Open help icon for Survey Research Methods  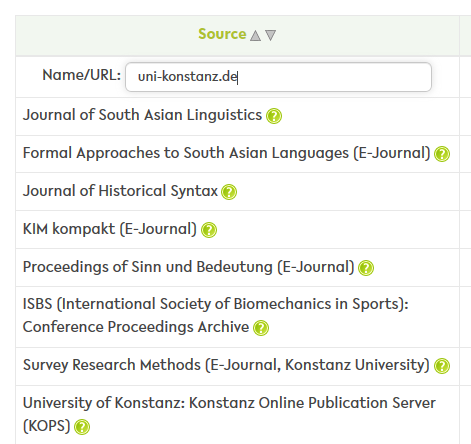coord(442,366)
